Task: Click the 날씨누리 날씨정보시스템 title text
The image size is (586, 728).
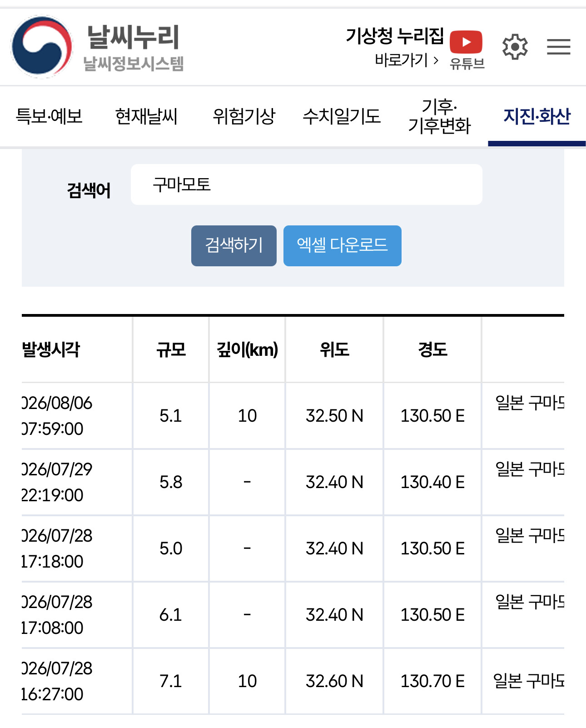Action: click(134, 48)
